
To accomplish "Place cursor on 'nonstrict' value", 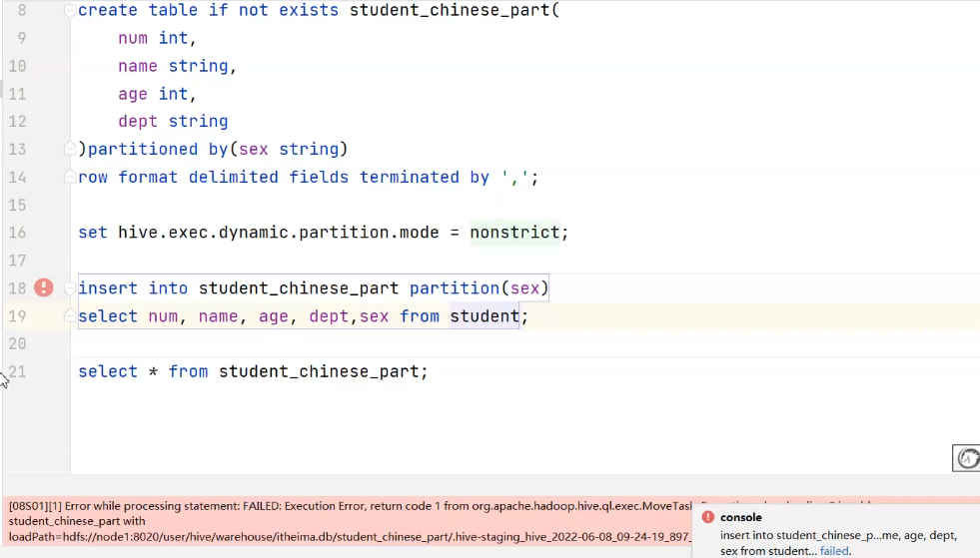I will [x=515, y=233].
